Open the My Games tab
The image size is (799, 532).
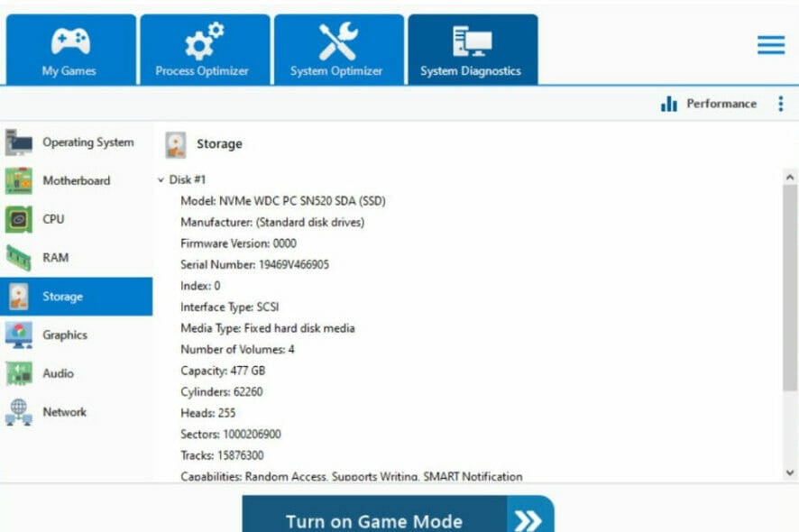(x=71, y=50)
